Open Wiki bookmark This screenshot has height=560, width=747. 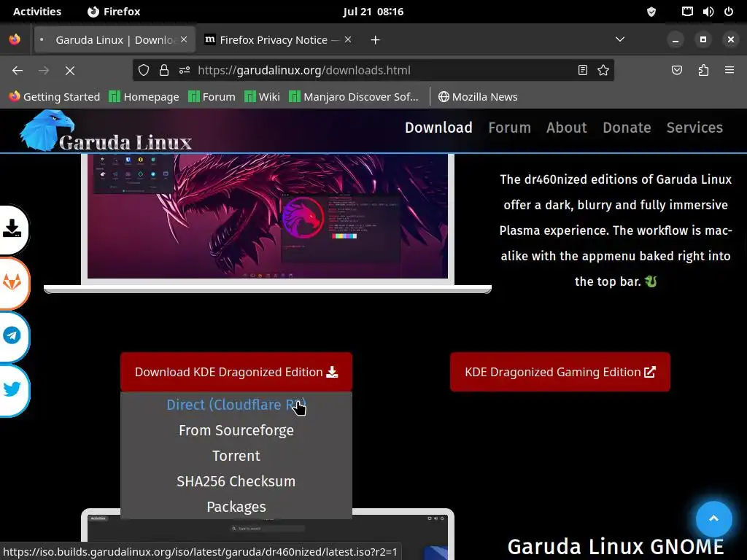tap(262, 97)
